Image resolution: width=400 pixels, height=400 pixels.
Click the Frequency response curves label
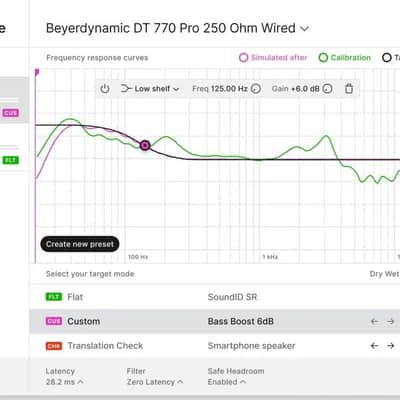click(97, 58)
